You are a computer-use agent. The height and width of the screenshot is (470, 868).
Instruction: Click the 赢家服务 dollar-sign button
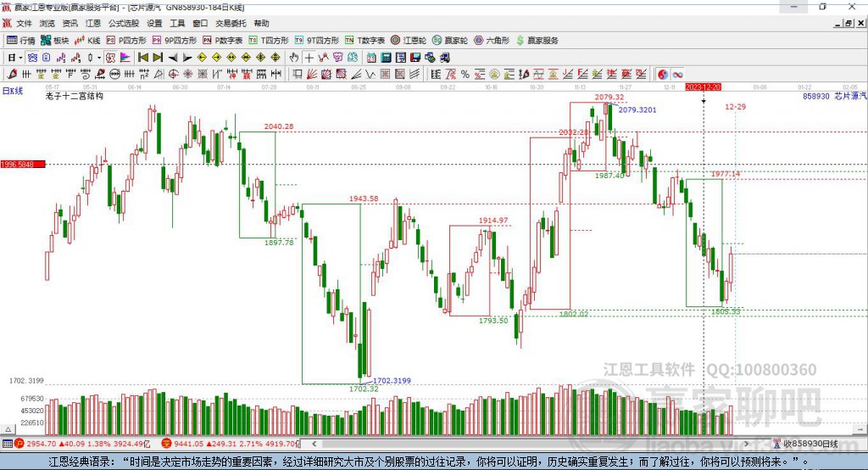[537, 41]
